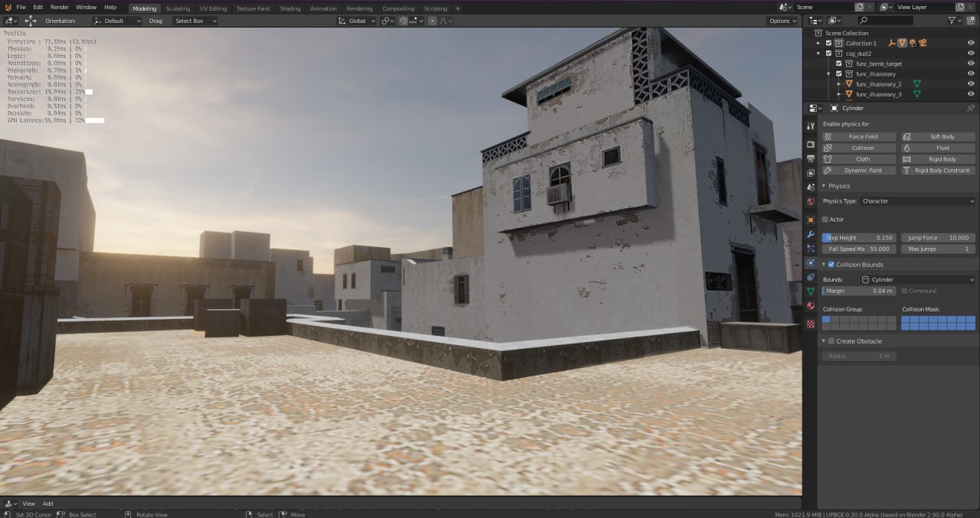Switch to the Sculpting workspace tab

click(x=178, y=8)
